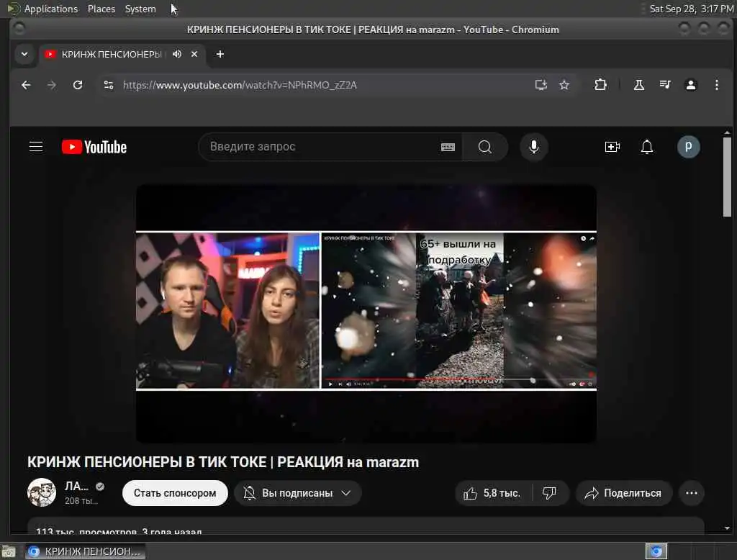Open the channel avatar
The height and width of the screenshot is (560, 737).
click(x=41, y=492)
